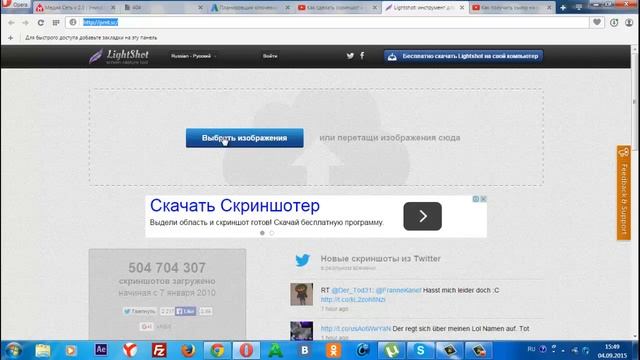
Task: Open the t.co link in second tweet
Action: click(x=356, y=329)
